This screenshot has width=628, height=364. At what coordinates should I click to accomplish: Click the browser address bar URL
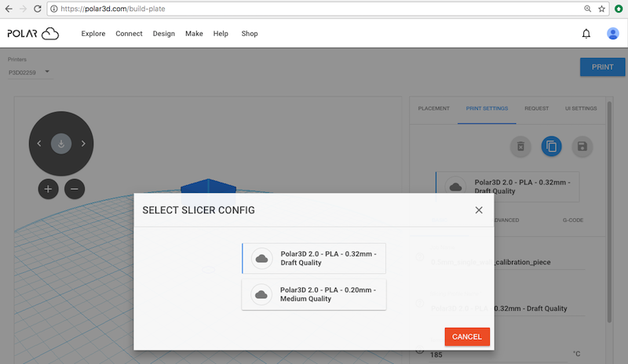[113, 9]
